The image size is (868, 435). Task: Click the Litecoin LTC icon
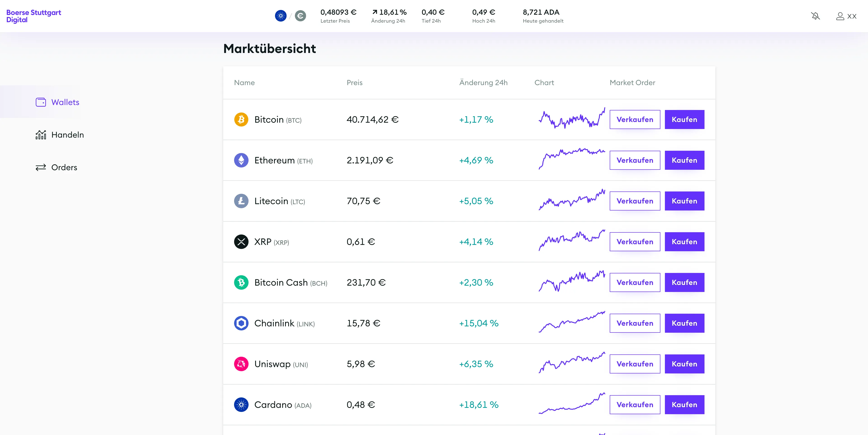[241, 201]
